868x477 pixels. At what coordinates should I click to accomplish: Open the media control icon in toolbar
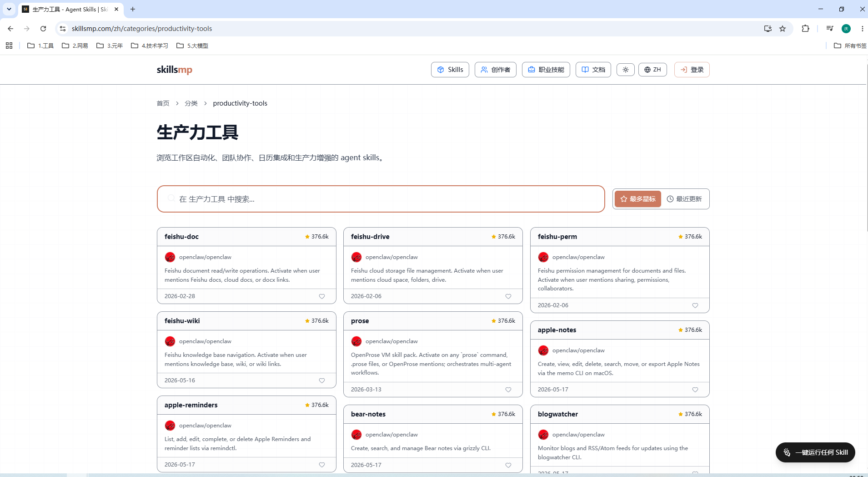coord(830,29)
